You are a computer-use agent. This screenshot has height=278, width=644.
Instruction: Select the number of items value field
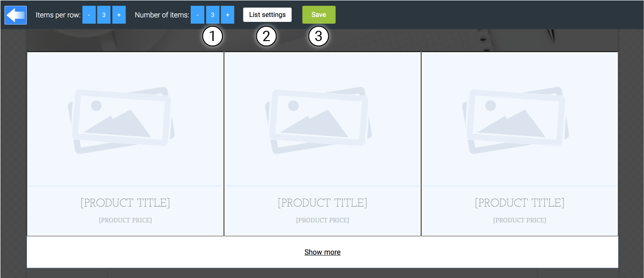(213, 15)
